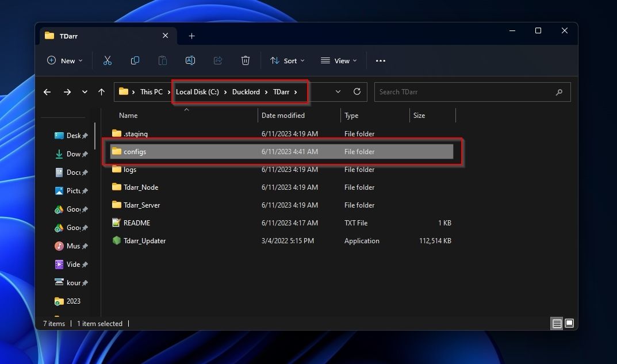This screenshot has width=617, height=364.
Task: Click the Refresh icon beside address bar
Action: tap(357, 91)
